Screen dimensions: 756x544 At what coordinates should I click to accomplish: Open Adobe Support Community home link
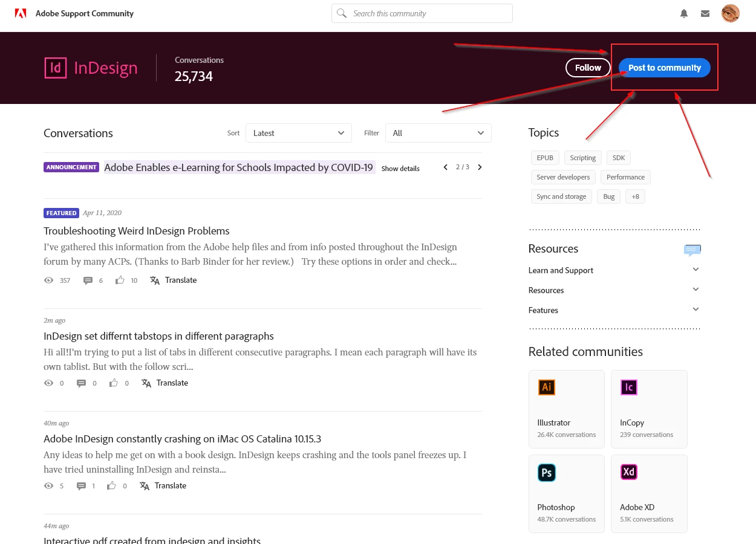[85, 13]
